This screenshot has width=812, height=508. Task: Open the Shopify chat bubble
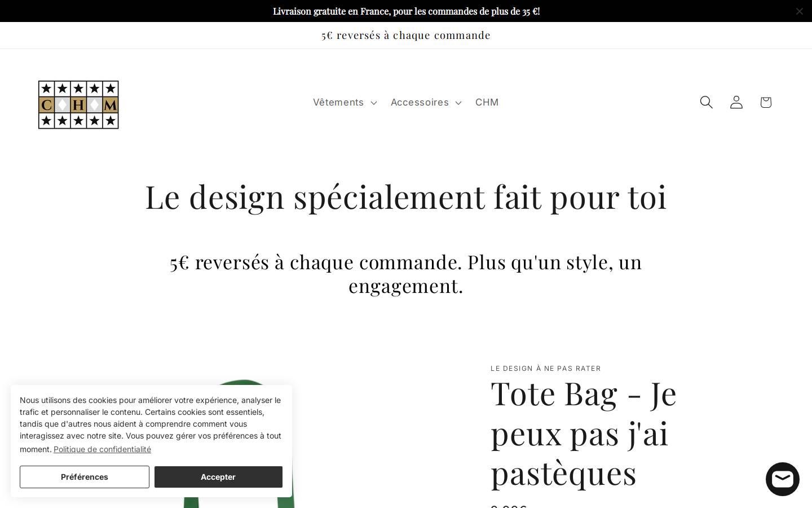pos(783,479)
